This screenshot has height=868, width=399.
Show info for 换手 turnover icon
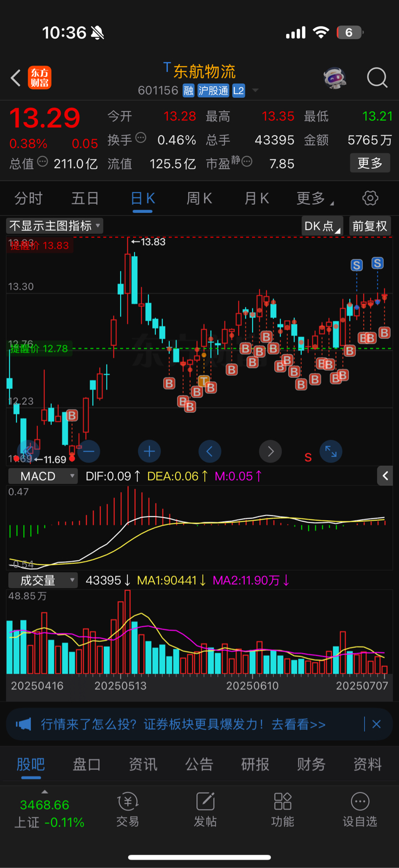point(141,138)
